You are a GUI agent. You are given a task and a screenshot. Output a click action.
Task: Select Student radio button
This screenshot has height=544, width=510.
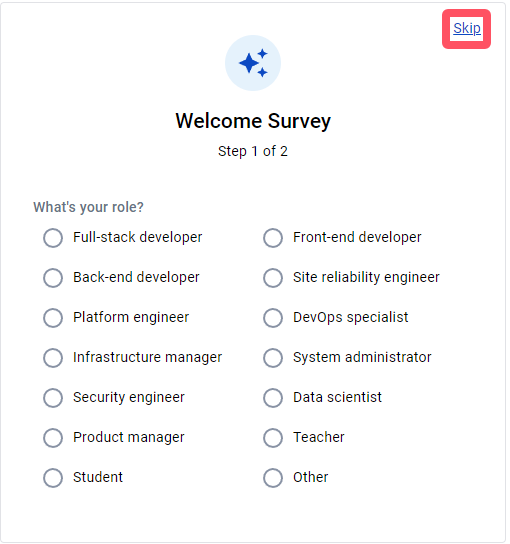tap(53, 477)
